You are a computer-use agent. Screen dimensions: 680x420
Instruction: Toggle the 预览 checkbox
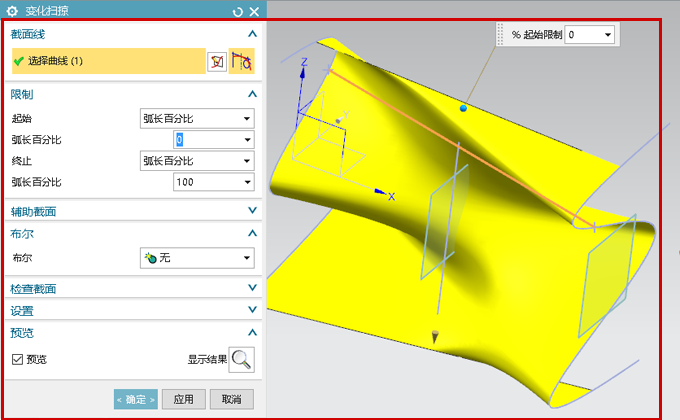point(17,360)
